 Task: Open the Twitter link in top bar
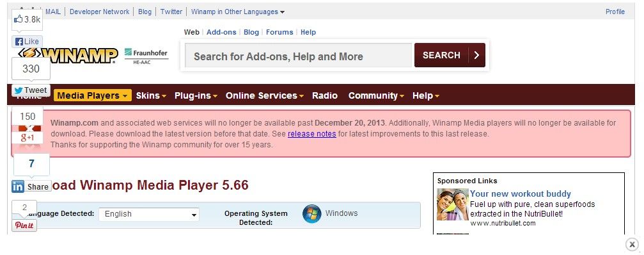point(171,12)
